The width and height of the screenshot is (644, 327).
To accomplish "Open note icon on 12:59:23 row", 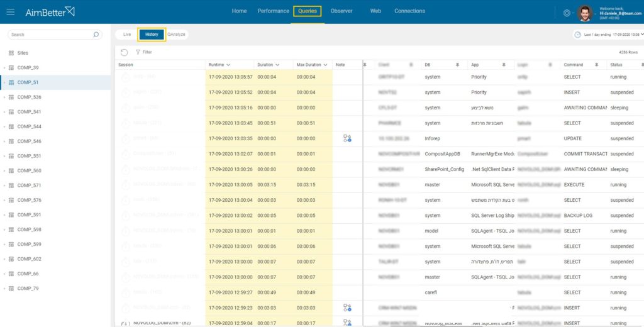I will 347,308.
